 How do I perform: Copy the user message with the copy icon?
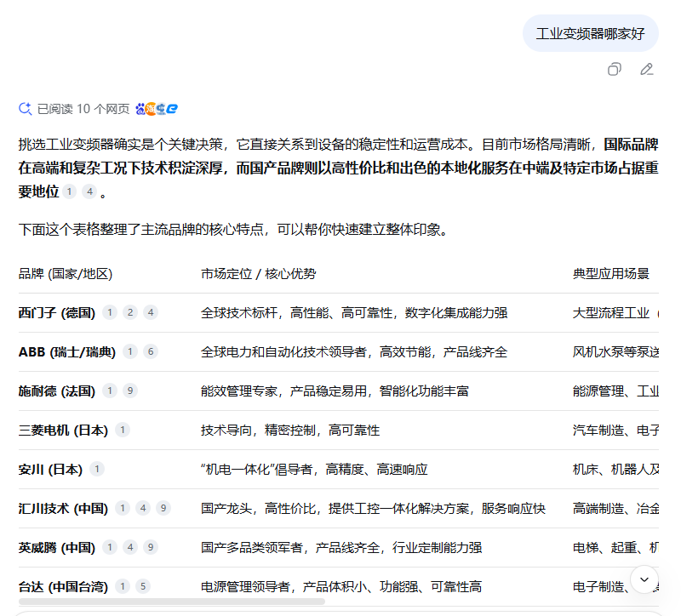[614, 69]
